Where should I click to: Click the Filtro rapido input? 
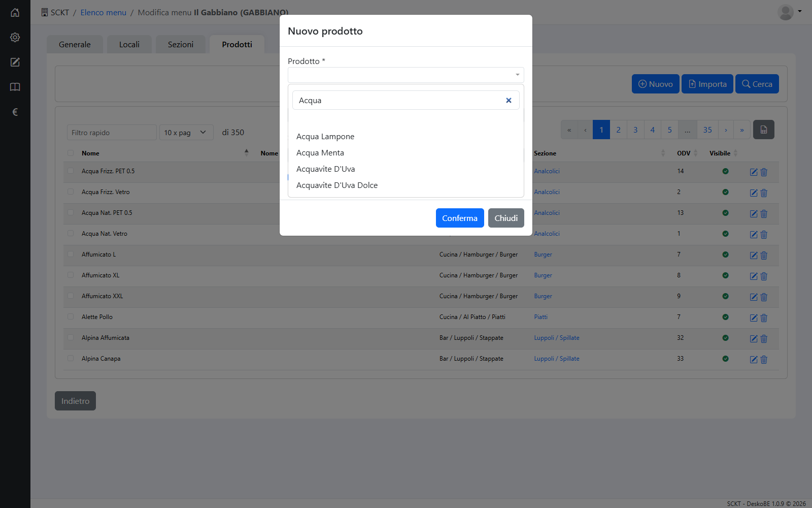(x=112, y=133)
